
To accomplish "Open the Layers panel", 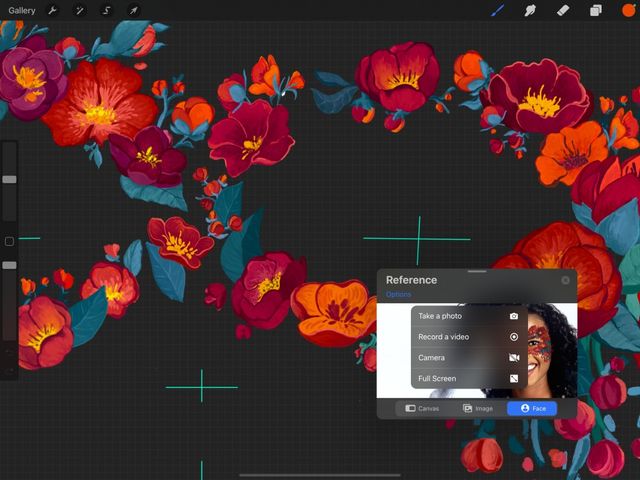I will [595, 11].
